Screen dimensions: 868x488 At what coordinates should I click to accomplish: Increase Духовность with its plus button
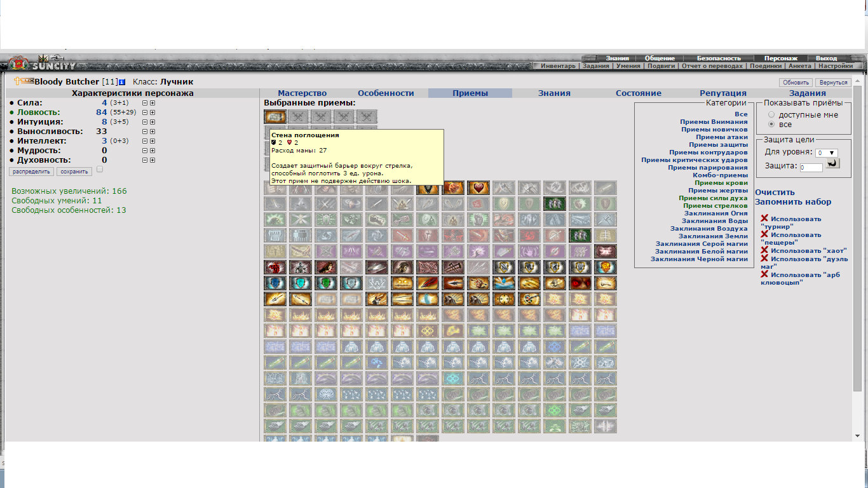(x=153, y=160)
